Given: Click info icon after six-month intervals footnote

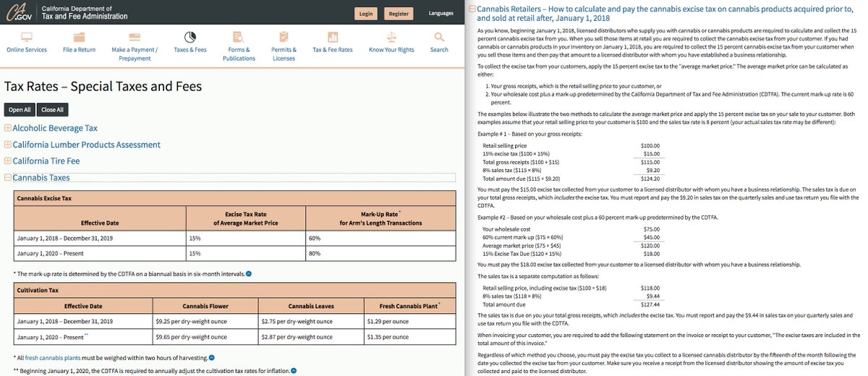Looking at the screenshot, I should tap(248, 273).
